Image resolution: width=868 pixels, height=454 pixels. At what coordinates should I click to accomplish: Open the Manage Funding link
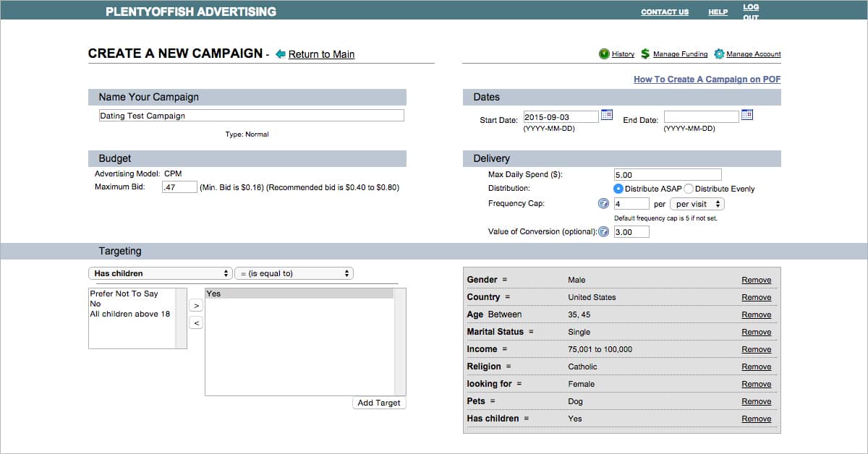(x=680, y=54)
